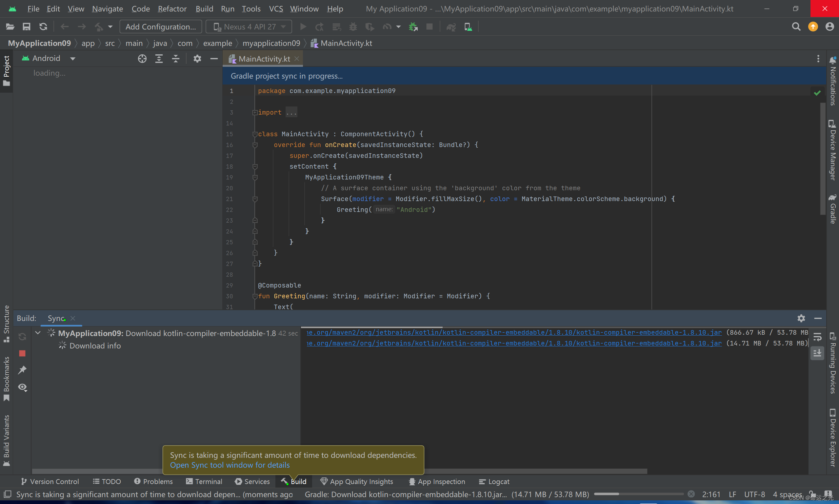This screenshot has width=839, height=504.
Task: Click Select Opened File target icon
Action: 142,59
